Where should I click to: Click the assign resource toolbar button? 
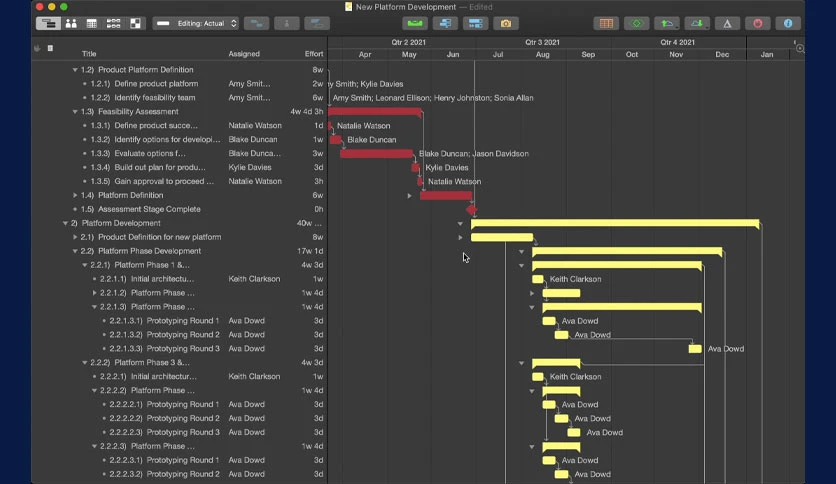click(287, 23)
